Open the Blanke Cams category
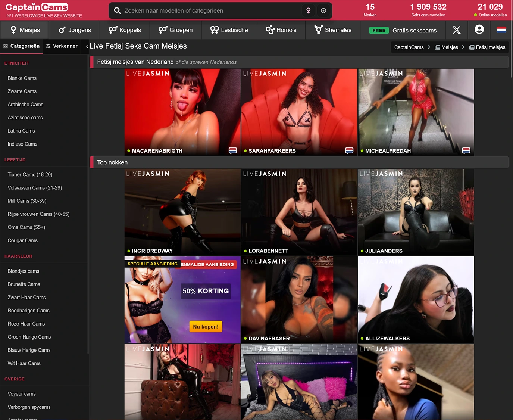 [x=22, y=78]
